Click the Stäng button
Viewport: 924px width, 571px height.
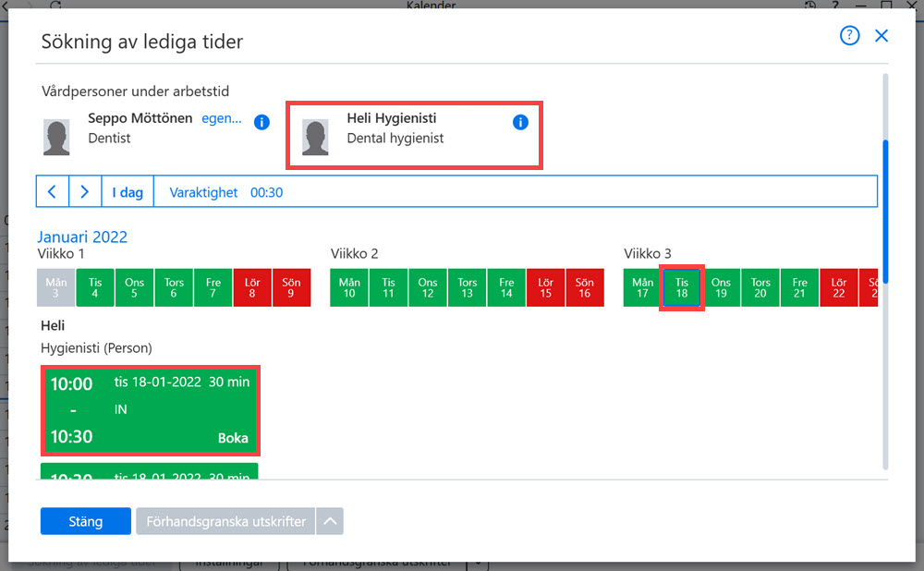(85, 521)
